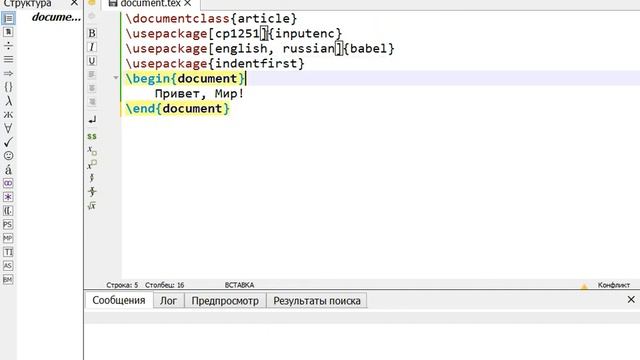Viewport: 640px width, 360px height.
Task: Click the \end{document} line
Action: pyautogui.click(x=178, y=109)
